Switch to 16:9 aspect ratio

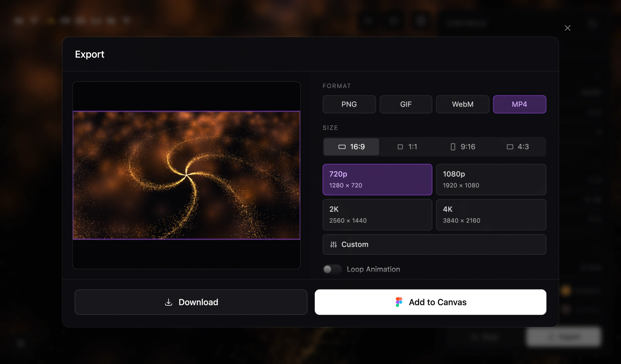pos(352,147)
